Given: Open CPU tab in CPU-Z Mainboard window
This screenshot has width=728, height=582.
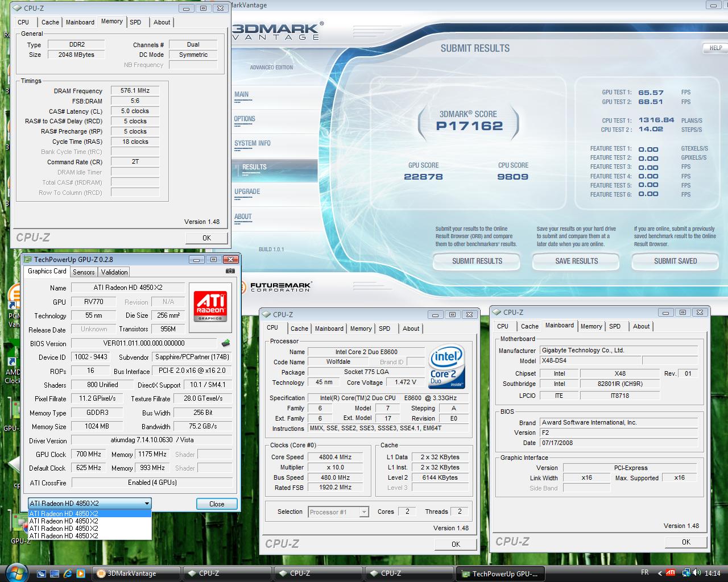Looking at the screenshot, I should click(503, 326).
